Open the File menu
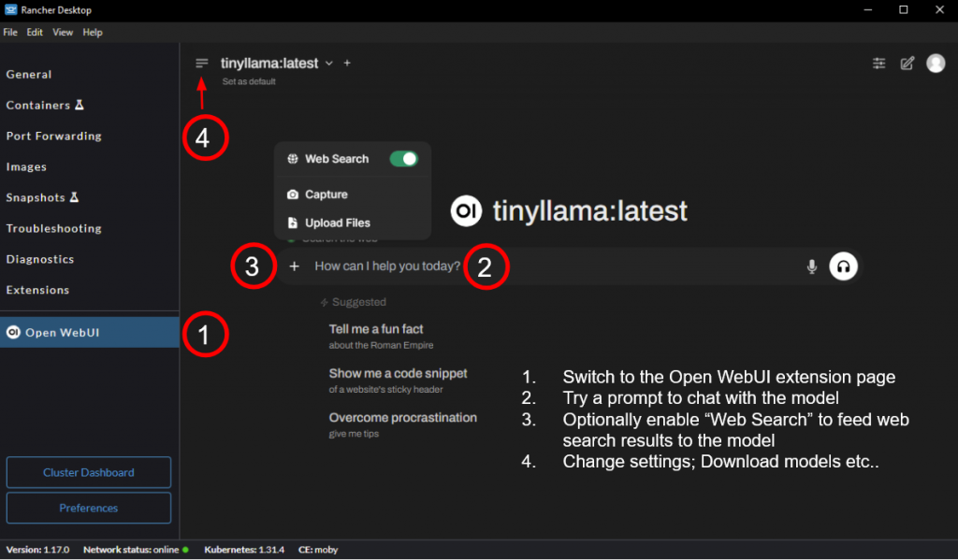Screen dimensions: 958x560 coord(10,32)
